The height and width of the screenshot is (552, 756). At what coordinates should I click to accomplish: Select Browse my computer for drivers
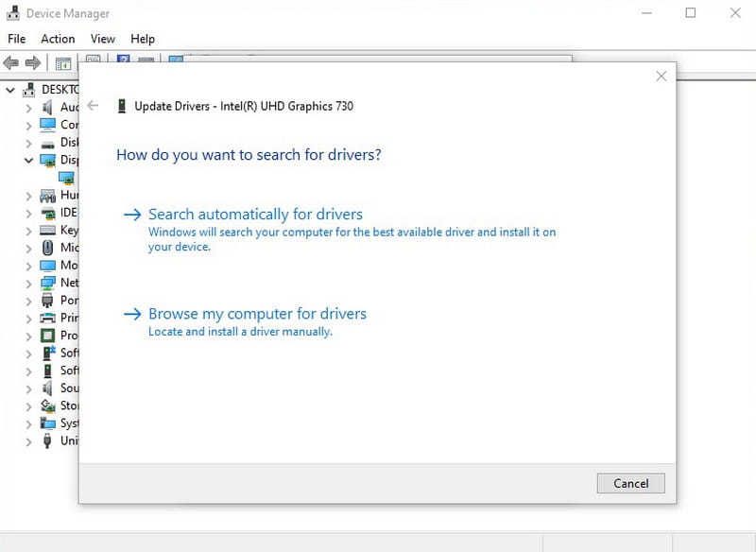click(257, 314)
